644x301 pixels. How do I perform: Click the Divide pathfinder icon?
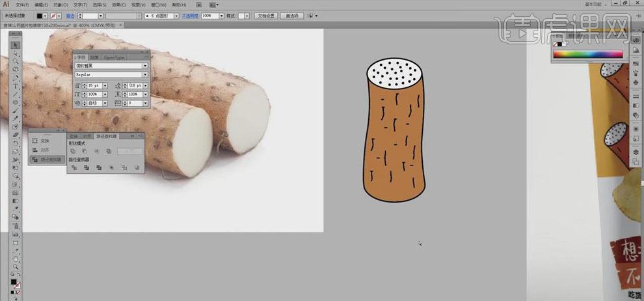[x=74, y=167]
